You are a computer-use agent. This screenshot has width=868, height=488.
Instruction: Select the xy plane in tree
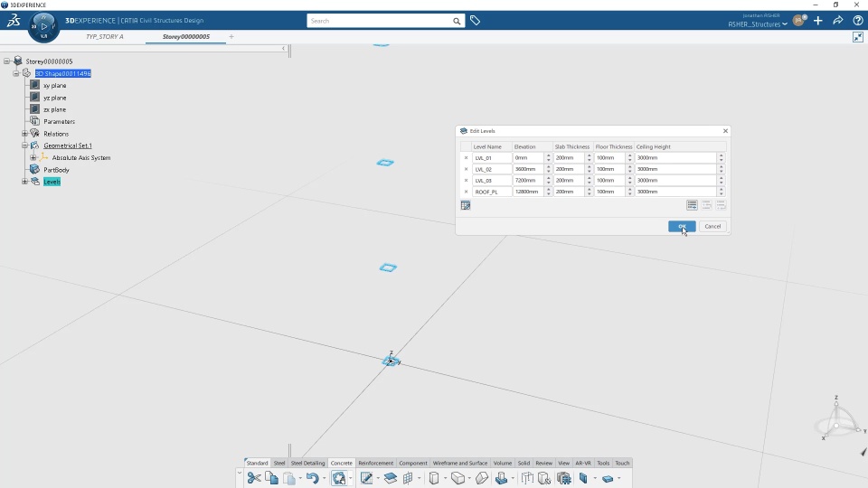[55, 86]
